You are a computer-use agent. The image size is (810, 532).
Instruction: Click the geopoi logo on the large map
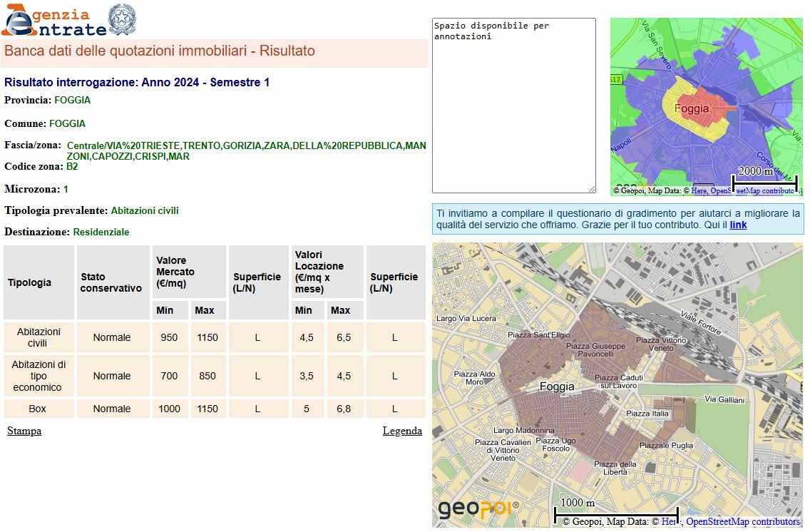[x=478, y=509]
